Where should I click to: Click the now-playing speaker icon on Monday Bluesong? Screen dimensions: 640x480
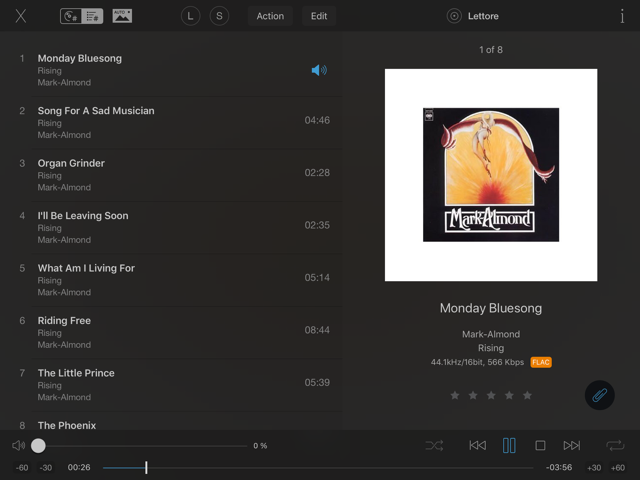[x=319, y=70]
